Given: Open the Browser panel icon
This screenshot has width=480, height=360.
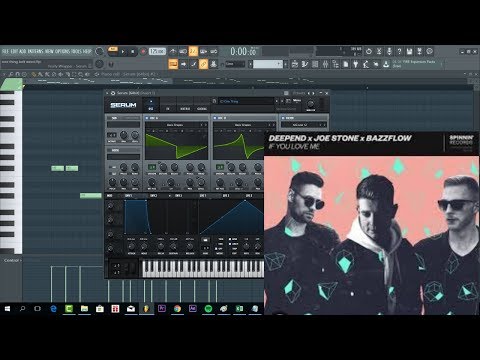Looking at the screenshot, I should tap(335, 64).
